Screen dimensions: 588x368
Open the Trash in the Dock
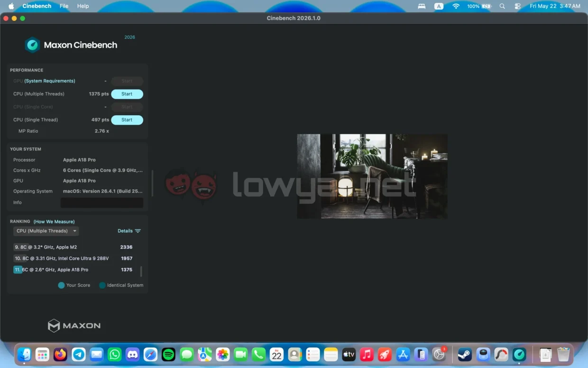point(563,354)
